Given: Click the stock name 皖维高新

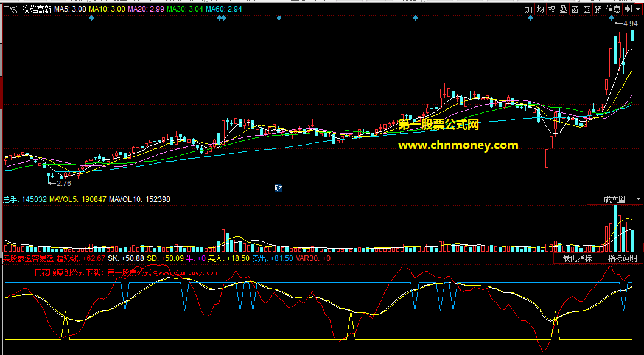Looking at the screenshot, I should [37, 9].
